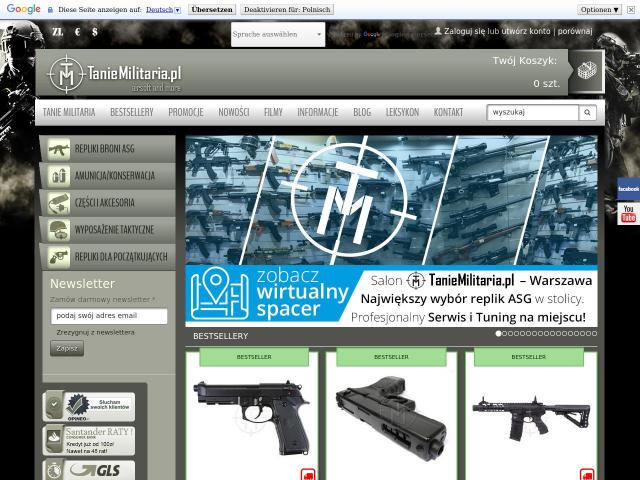Open the Santander RATY banner
Screen dimensions: 640x480
pyautogui.click(x=89, y=440)
